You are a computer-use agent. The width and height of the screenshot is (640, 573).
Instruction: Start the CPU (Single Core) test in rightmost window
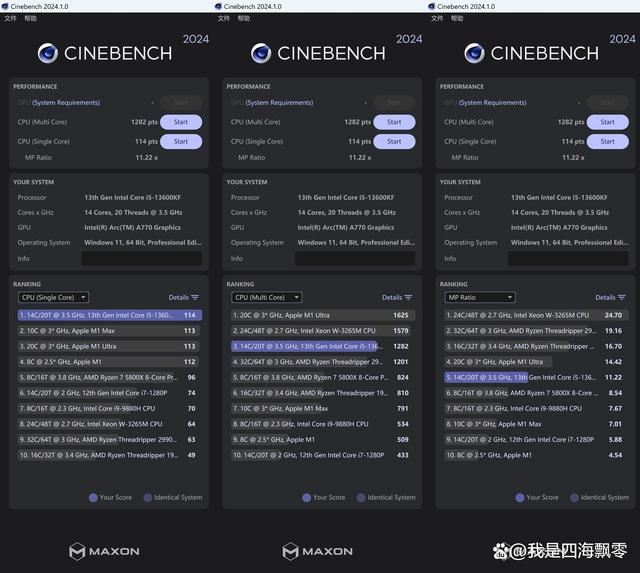click(607, 141)
